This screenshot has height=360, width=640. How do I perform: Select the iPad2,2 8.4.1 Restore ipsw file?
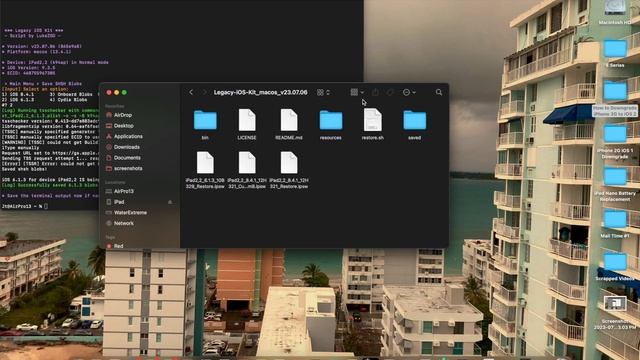(289, 162)
